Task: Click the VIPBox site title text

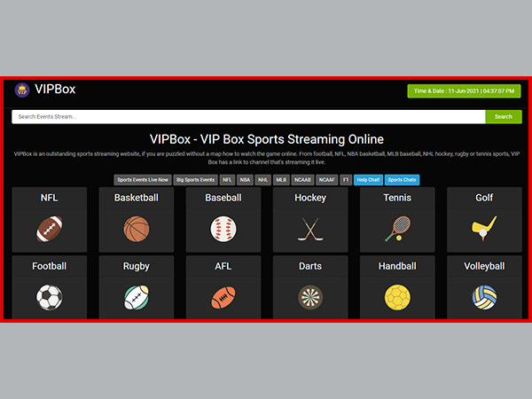Action: pyautogui.click(x=55, y=90)
